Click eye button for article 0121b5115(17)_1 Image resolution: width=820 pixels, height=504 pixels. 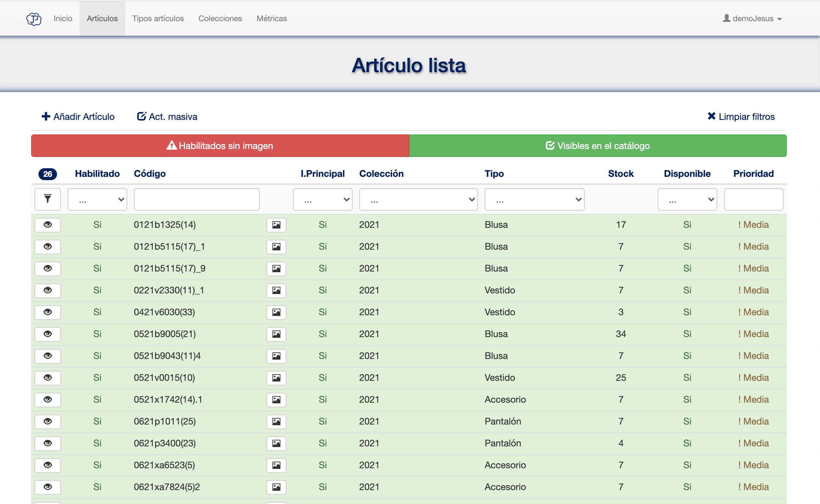tap(48, 247)
